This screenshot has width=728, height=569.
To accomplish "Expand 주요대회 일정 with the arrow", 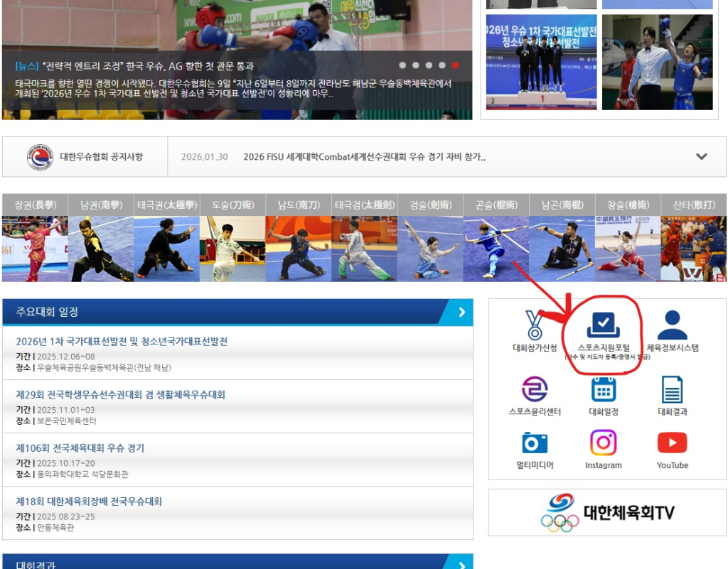I will point(461,312).
